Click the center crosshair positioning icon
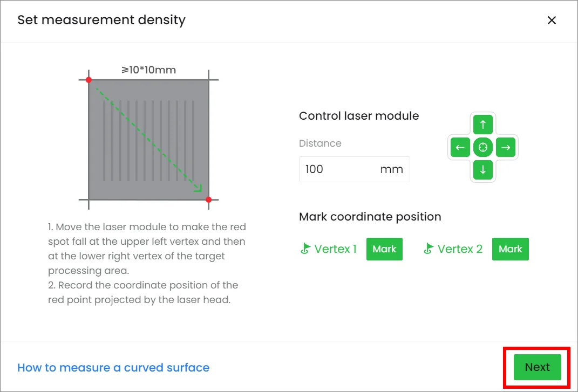 pos(483,147)
